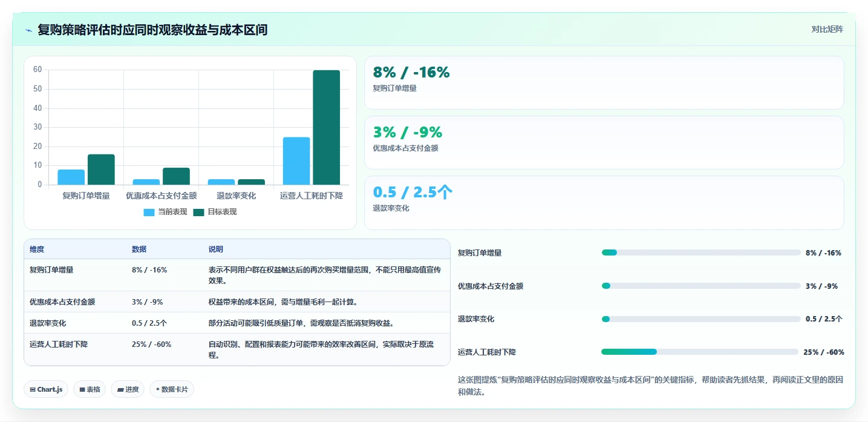Click the 0.5 / 2.5个 stat card value
The height and width of the screenshot is (422, 868).
coord(413,192)
